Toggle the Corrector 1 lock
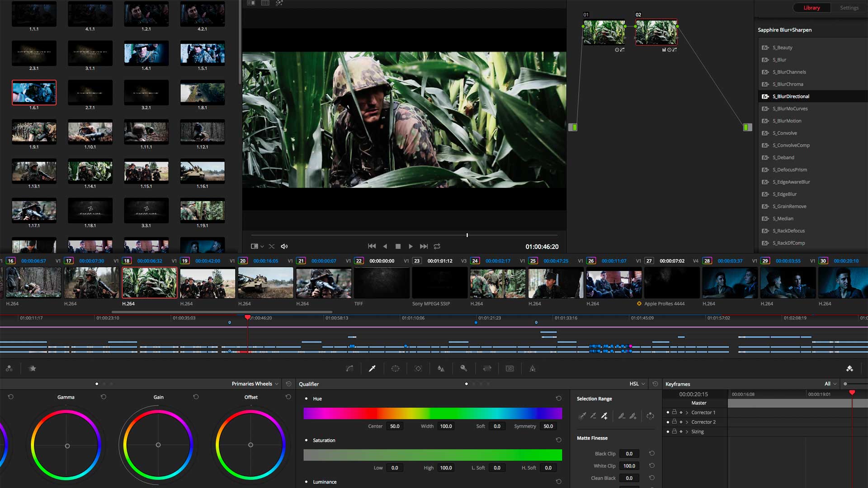This screenshot has width=868, height=488. pos(674,412)
